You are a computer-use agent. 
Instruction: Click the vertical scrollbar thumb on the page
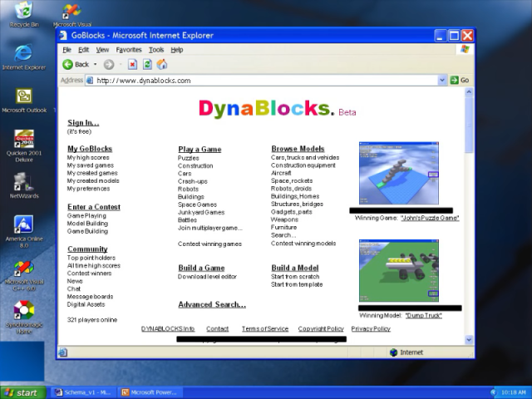(469, 125)
